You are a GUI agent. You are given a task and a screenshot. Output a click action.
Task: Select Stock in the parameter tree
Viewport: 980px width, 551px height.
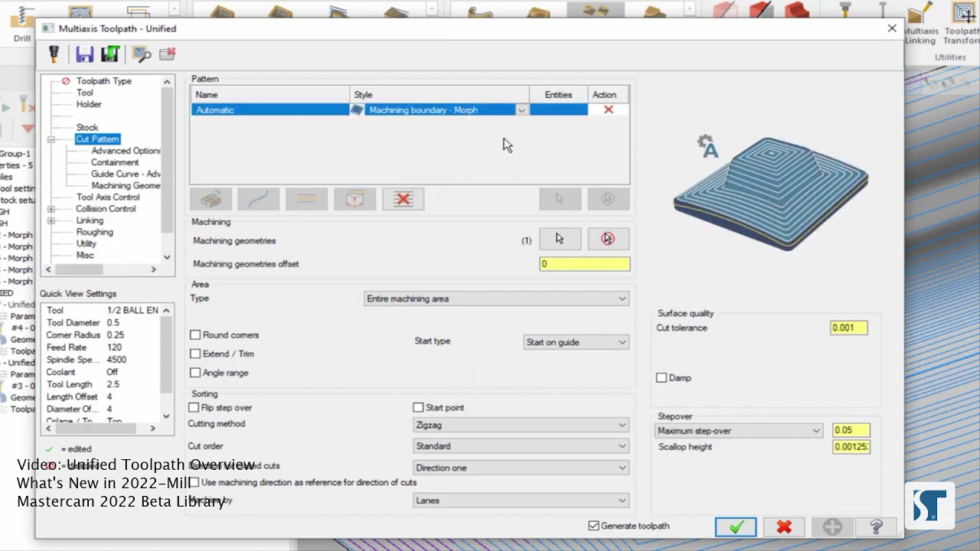[x=87, y=128]
